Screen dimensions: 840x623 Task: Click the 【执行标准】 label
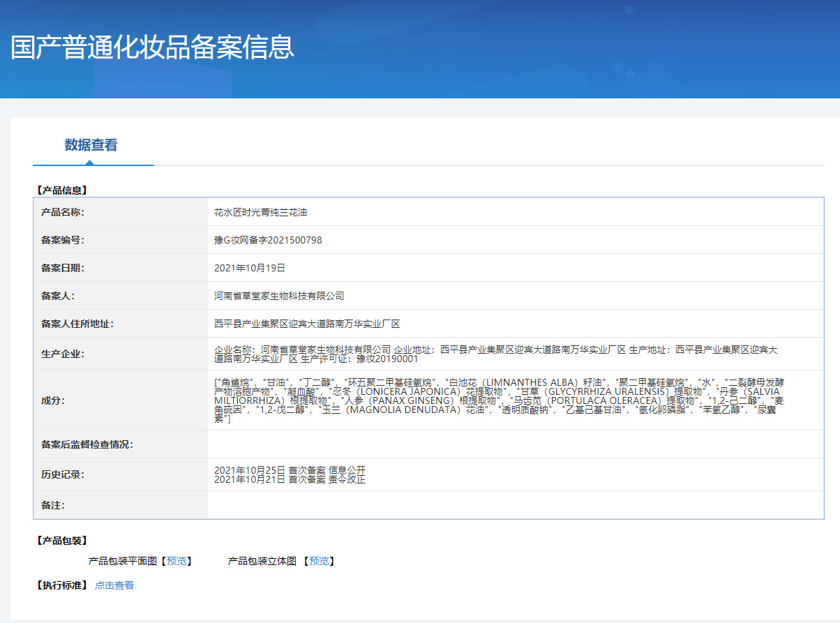pyautogui.click(x=62, y=585)
